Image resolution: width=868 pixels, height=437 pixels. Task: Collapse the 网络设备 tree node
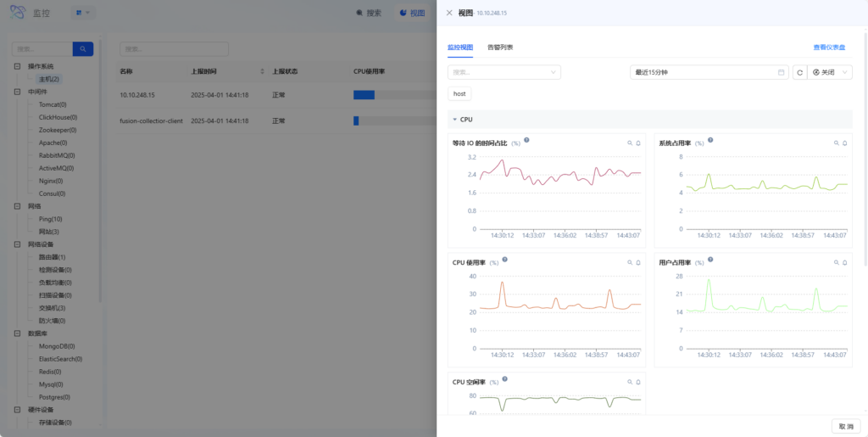coord(17,244)
